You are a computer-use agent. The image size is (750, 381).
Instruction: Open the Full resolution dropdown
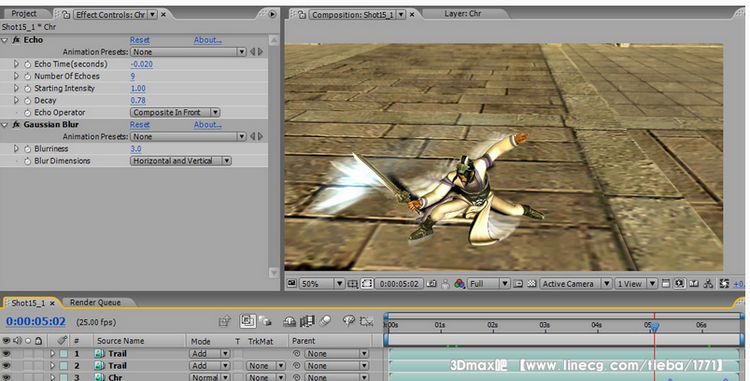(488, 283)
